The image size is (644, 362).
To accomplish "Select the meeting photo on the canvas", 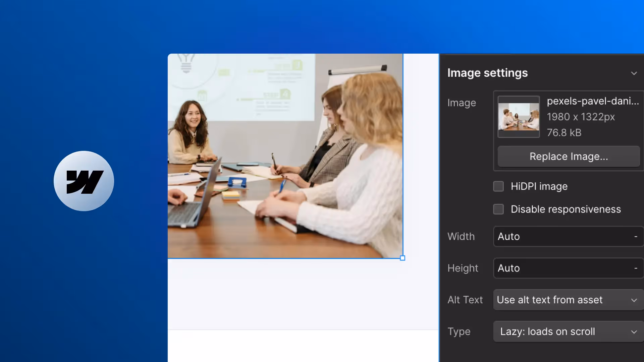I will [285, 156].
